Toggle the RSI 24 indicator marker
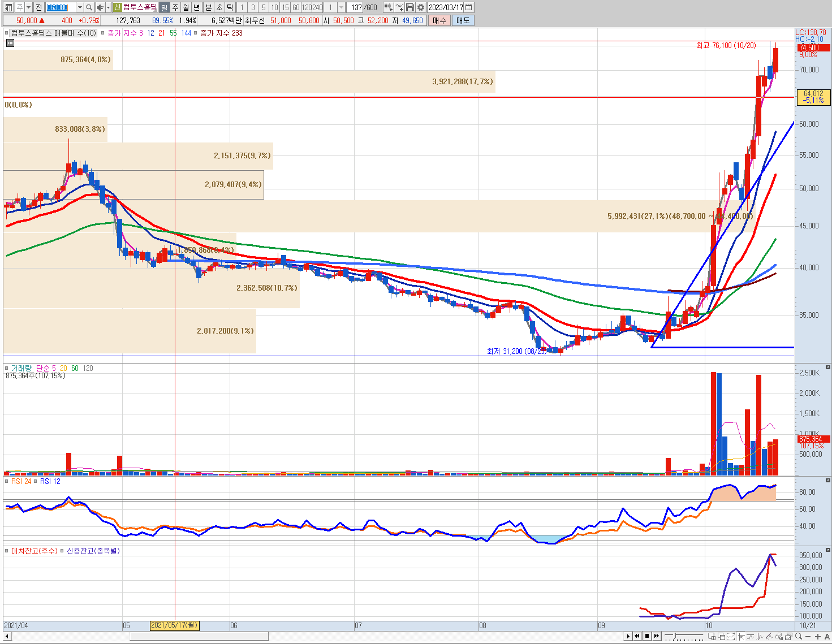This screenshot has height=644, width=832. pos(7,481)
